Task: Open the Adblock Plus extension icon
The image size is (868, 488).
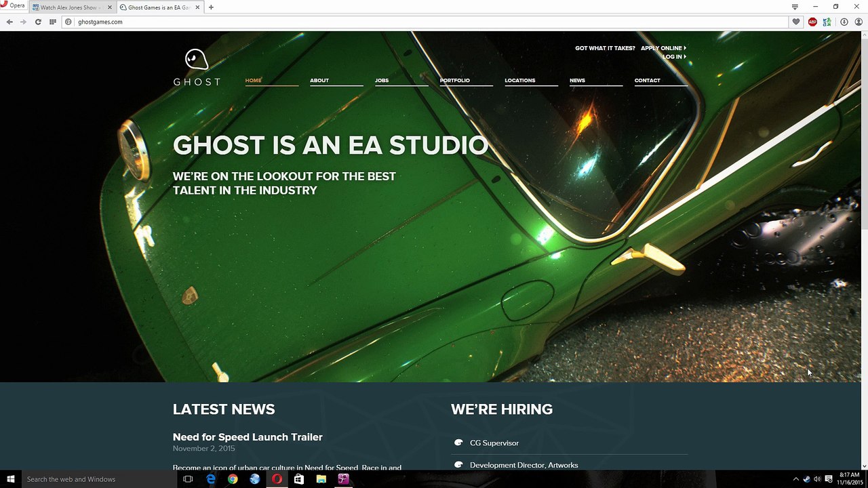Action: click(x=812, y=22)
